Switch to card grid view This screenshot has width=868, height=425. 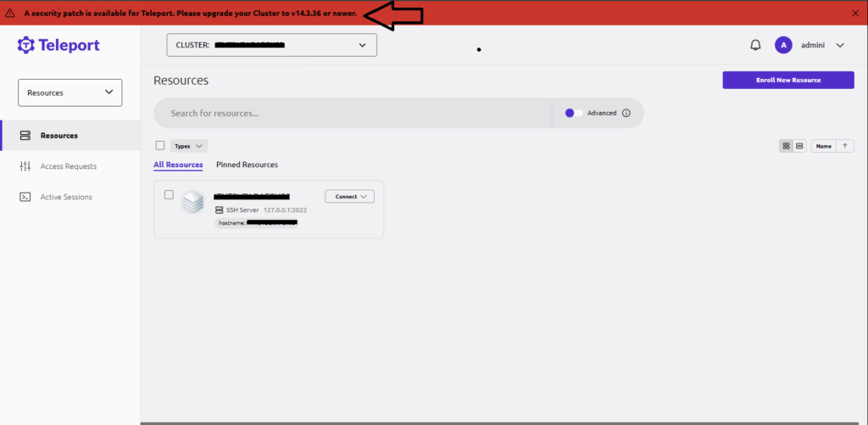coord(787,146)
